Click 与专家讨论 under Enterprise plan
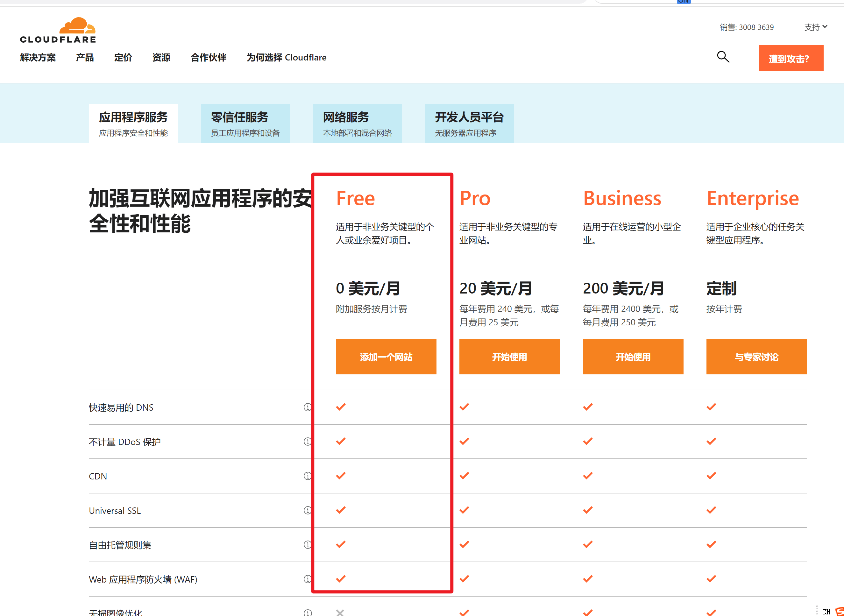The height and width of the screenshot is (616, 844). click(756, 357)
